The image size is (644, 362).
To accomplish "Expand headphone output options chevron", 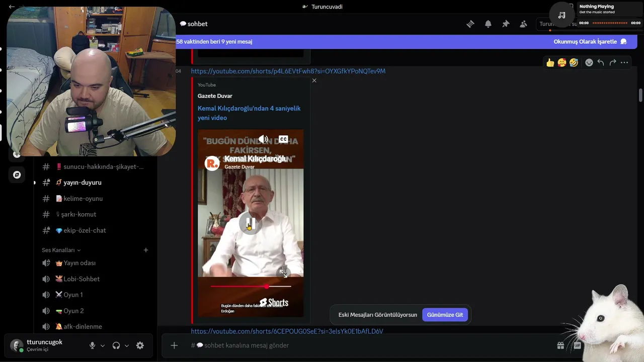I will pyautogui.click(x=127, y=345).
